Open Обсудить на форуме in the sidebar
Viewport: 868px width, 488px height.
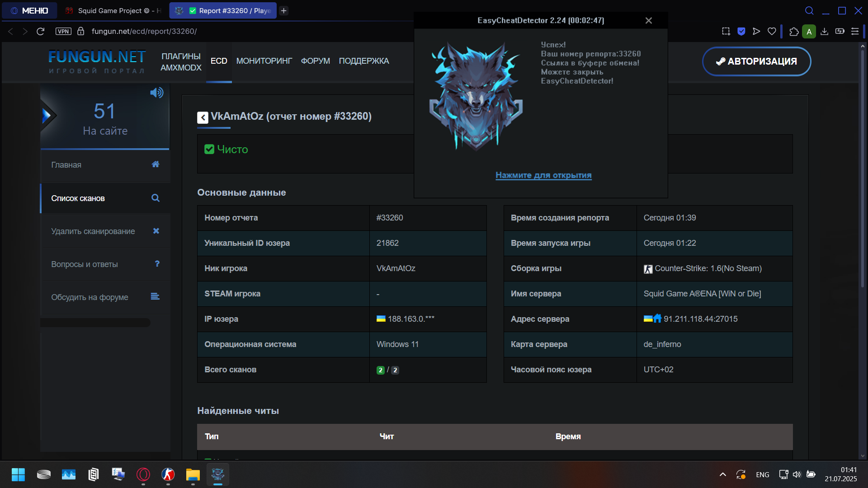pyautogui.click(x=105, y=297)
